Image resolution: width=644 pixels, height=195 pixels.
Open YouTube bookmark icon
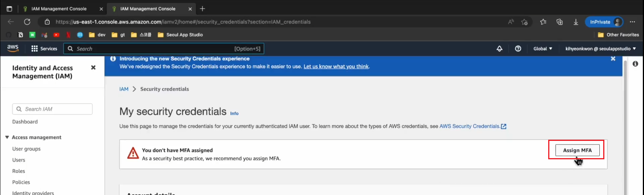tap(56, 35)
